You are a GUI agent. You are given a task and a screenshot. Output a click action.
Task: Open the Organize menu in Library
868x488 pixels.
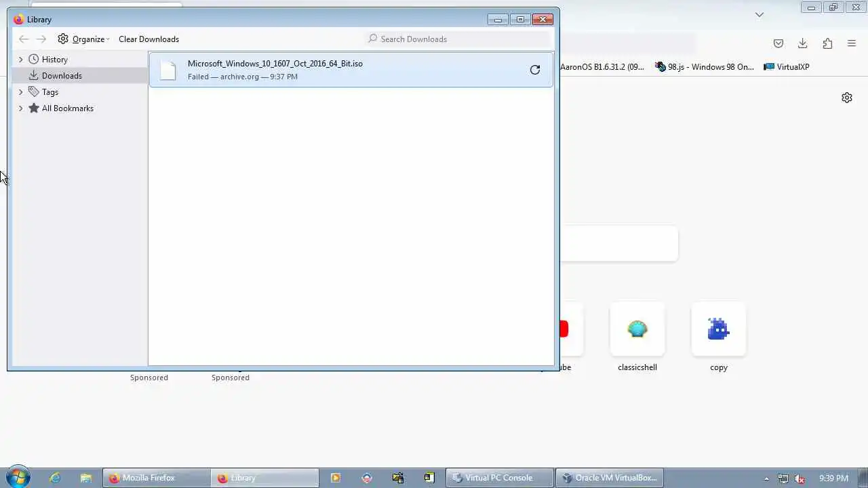(83, 39)
